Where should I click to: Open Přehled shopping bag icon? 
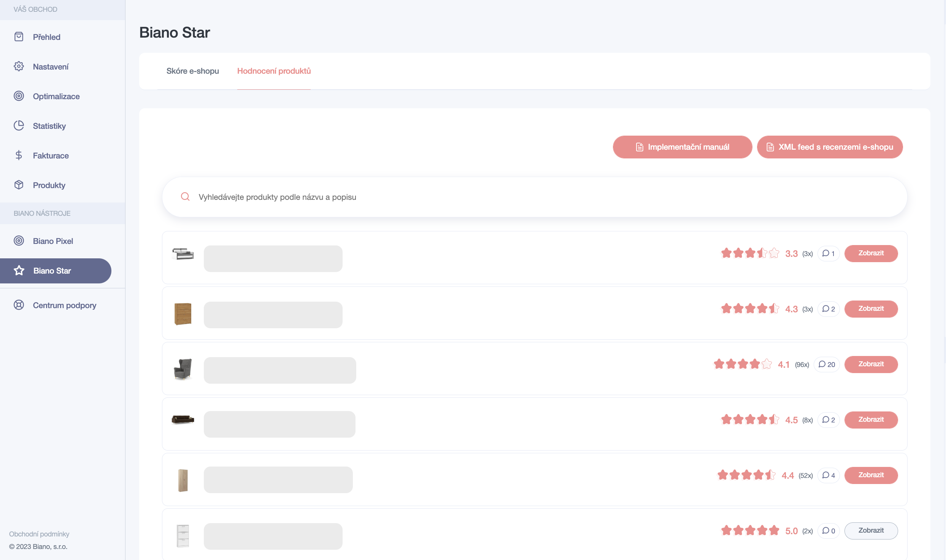point(19,37)
